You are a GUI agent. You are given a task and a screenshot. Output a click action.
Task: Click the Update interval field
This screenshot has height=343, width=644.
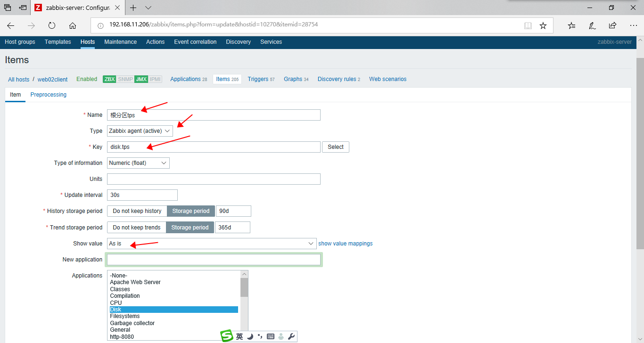(142, 195)
